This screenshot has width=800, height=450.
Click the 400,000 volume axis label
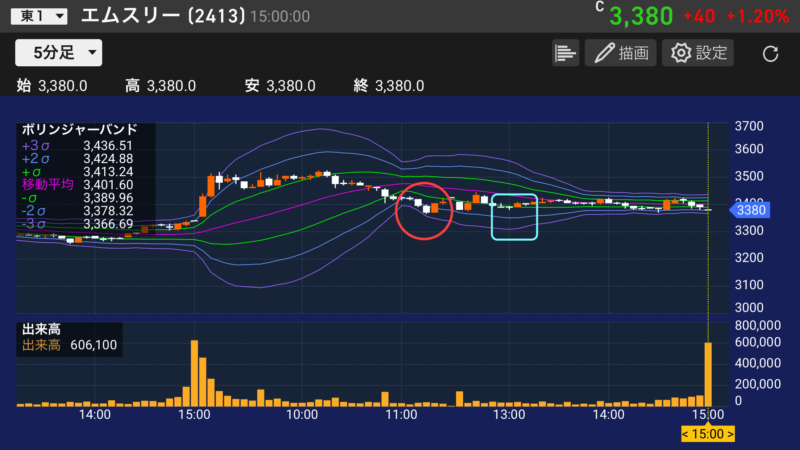[758, 363]
